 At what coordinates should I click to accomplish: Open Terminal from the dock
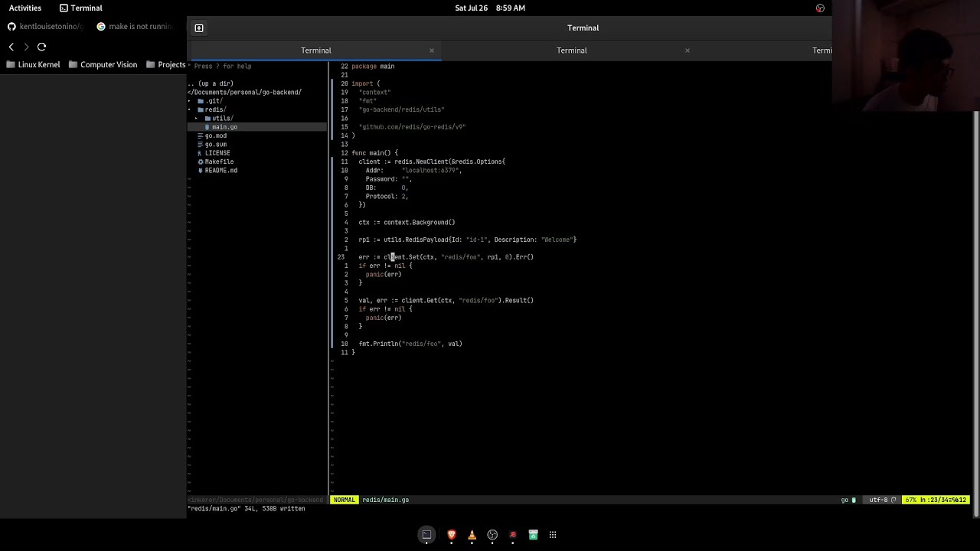[426, 535]
